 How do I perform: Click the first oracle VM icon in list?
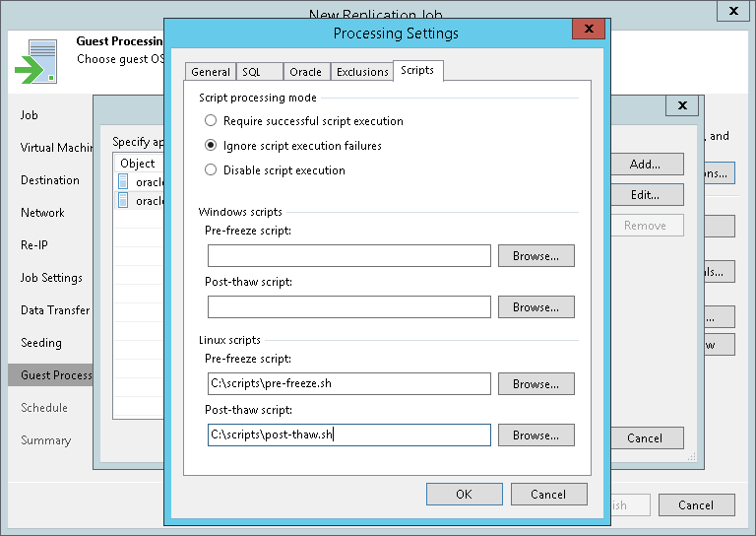click(123, 181)
